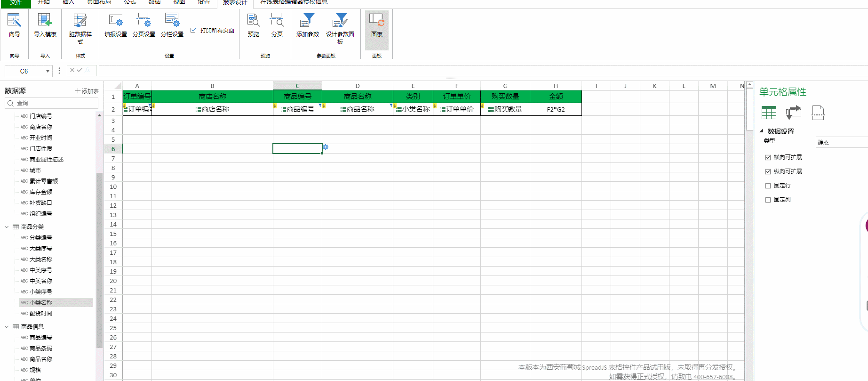Select the table grid icon in 单元格属性

pos(769,113)
